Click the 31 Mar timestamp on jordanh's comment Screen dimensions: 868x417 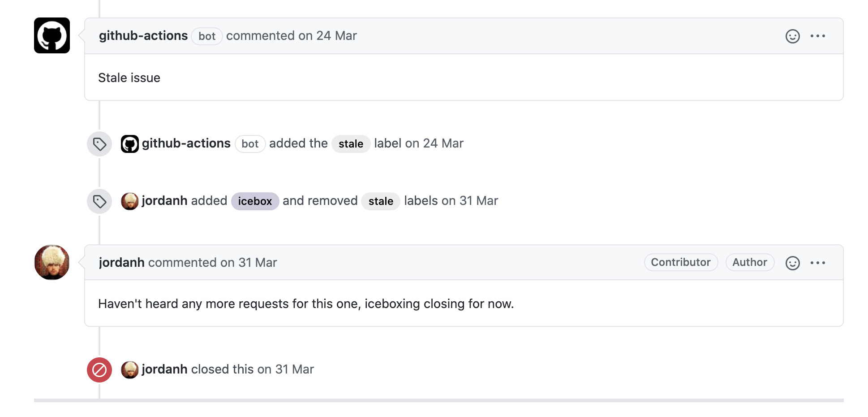257,262
